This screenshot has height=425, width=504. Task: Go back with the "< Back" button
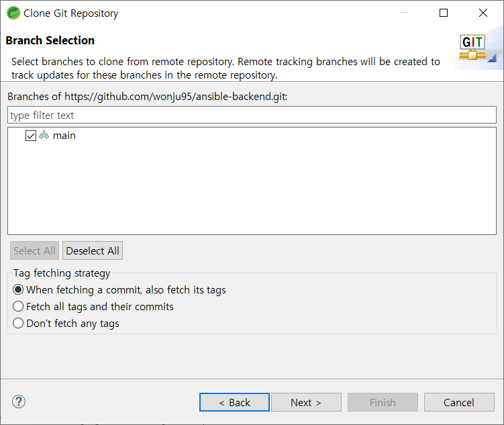[235, 402]
